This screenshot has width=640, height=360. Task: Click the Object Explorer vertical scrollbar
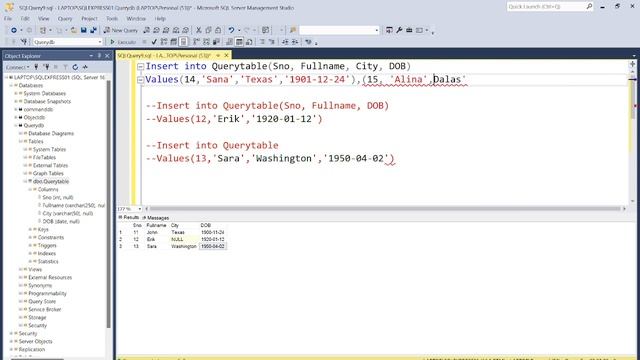coord(109,204)
